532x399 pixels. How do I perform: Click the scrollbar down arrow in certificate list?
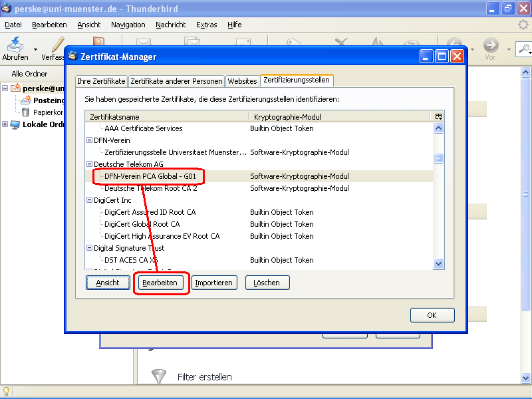pyautogui.click(x=438, y=264)
